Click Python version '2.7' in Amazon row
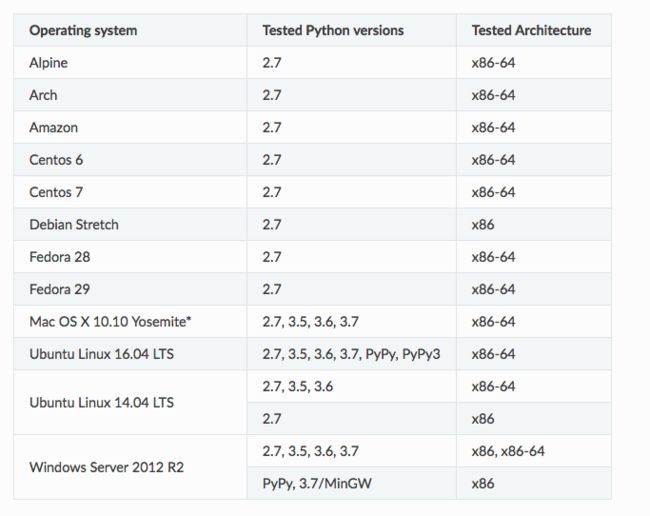650x516 pixels. click(x=272, y=127)
